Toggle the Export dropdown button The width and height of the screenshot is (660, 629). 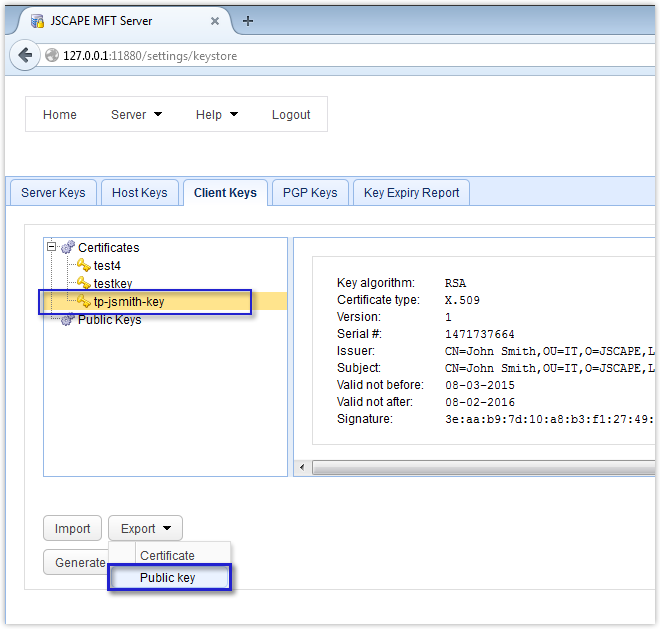145,529
